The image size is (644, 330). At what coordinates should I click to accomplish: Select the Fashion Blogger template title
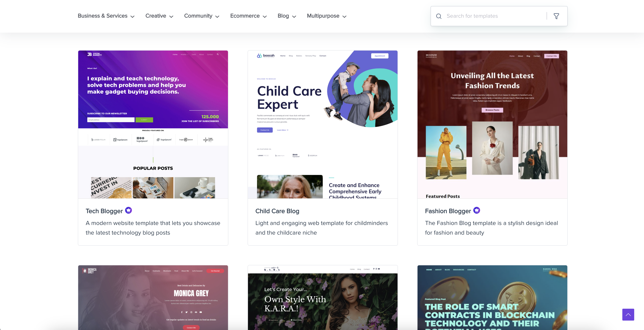[x=448, y=211]
